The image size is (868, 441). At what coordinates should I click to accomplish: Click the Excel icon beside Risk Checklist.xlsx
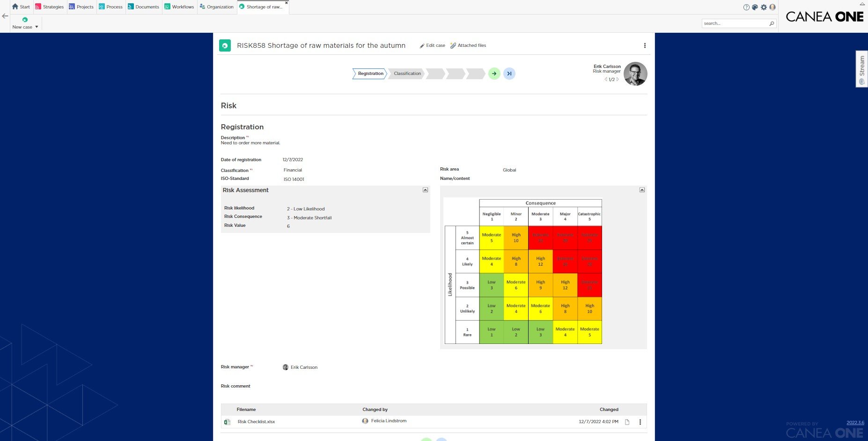228,421
